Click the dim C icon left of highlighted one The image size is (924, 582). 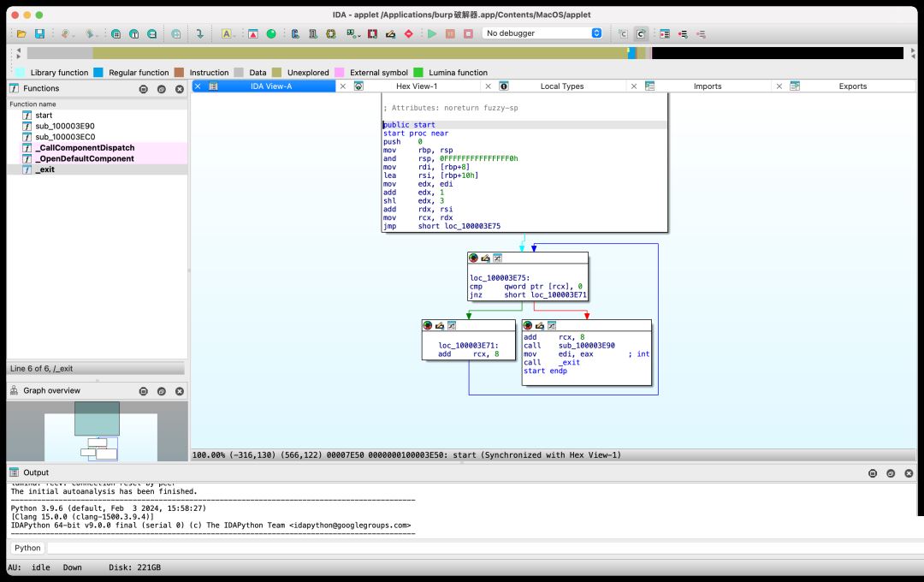point(623,33)
